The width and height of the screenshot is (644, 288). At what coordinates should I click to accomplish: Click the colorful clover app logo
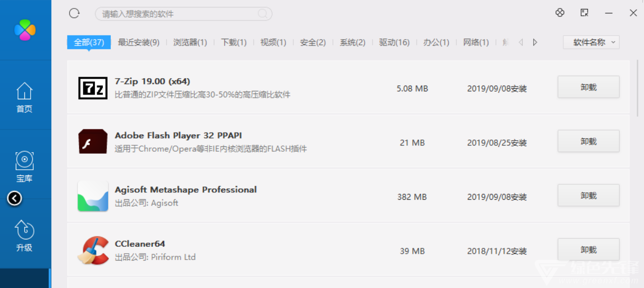click(25, 30)
